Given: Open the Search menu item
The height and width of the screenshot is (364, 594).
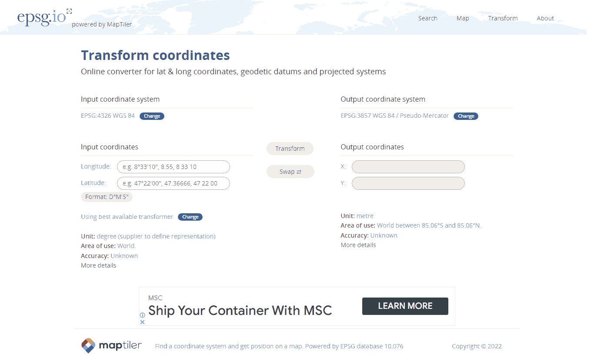Looking at the screenshot, I should pyautogui.click(x=427, y=18).
